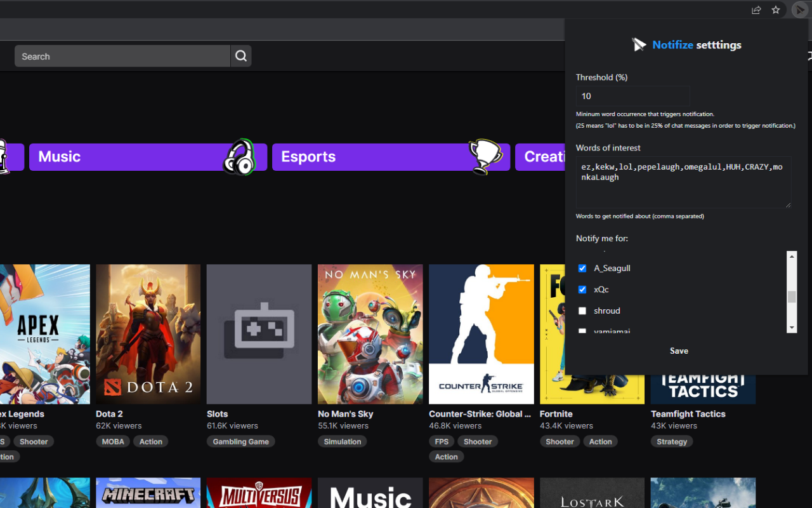Viewport: 812px width, 508px height.
Task: Open the Minecraft cover thumbnail
Action: tap(148, 493)
